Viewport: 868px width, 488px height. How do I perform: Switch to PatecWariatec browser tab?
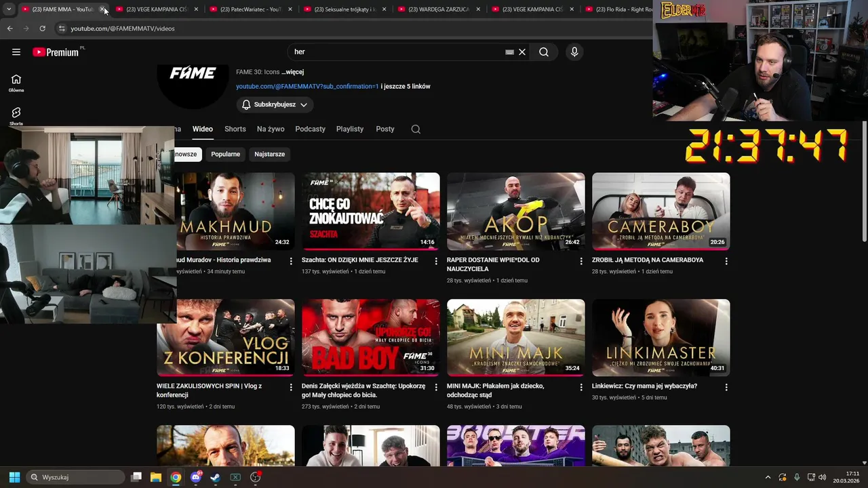251,9
